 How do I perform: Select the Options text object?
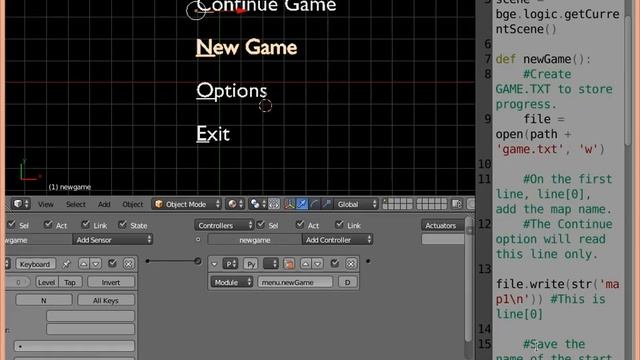[x=231, y=91]
